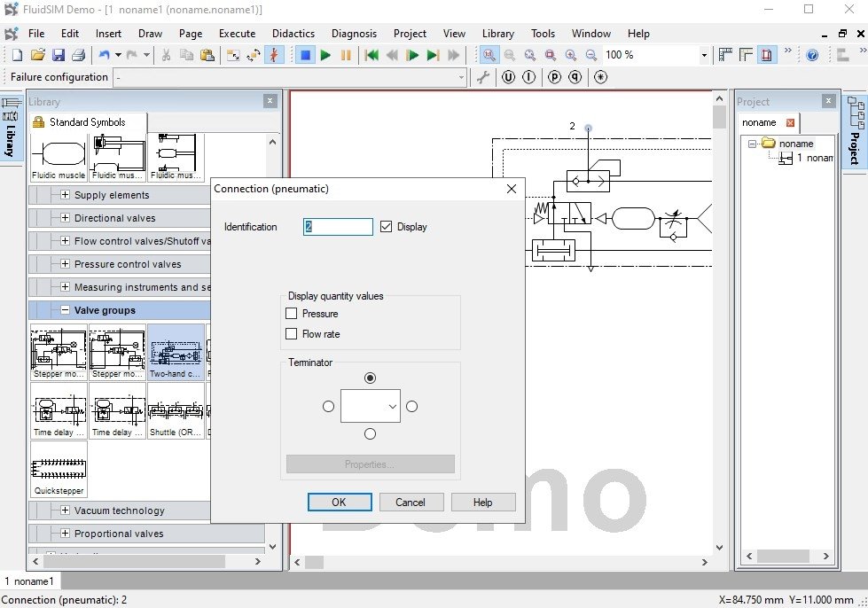Expand the Directional valves category

click(65, 218)
